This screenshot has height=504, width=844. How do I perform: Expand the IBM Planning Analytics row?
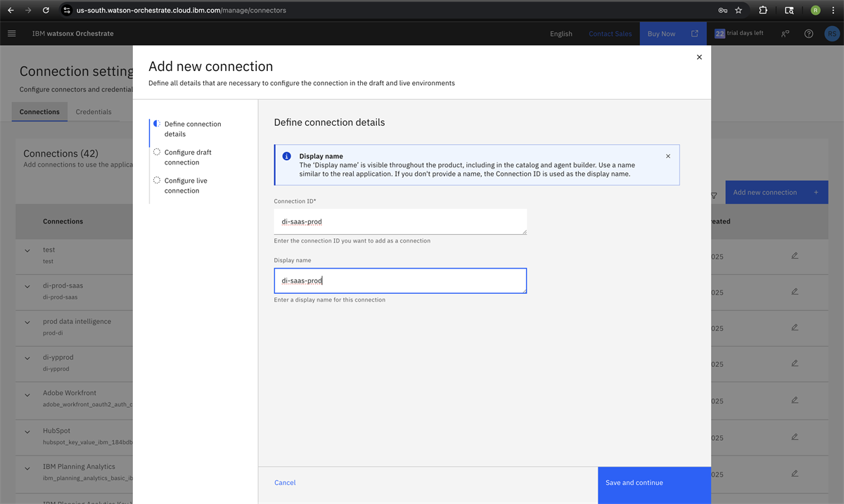(27, 467)
